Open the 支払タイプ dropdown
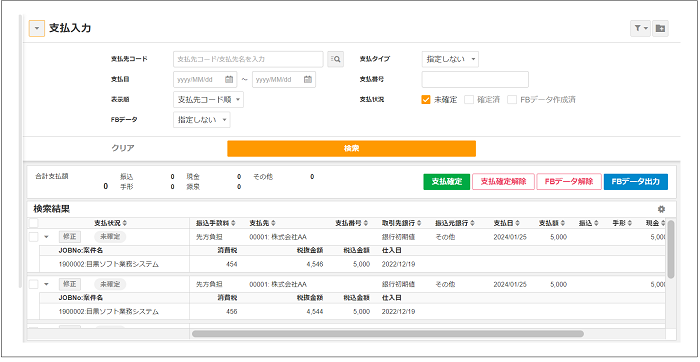Viewport: 700px width, 362px height. (450, 59)
